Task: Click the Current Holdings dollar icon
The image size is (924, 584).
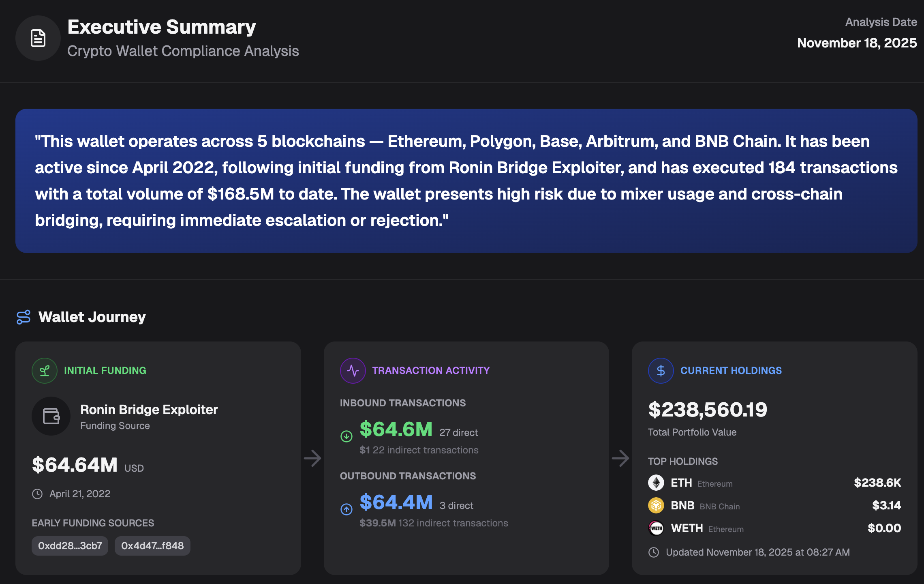Action: [x=661, y=370]
